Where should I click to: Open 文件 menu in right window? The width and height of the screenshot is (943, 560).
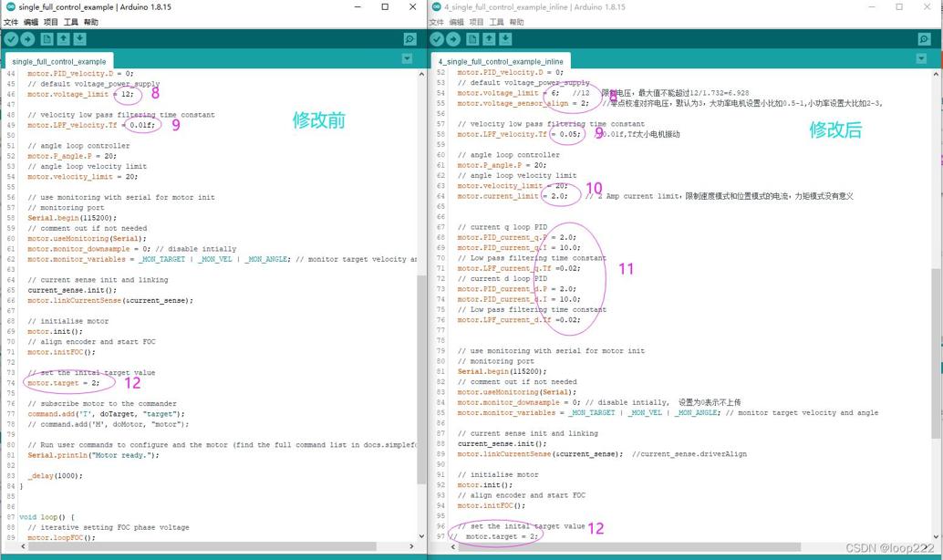point(436,22)
